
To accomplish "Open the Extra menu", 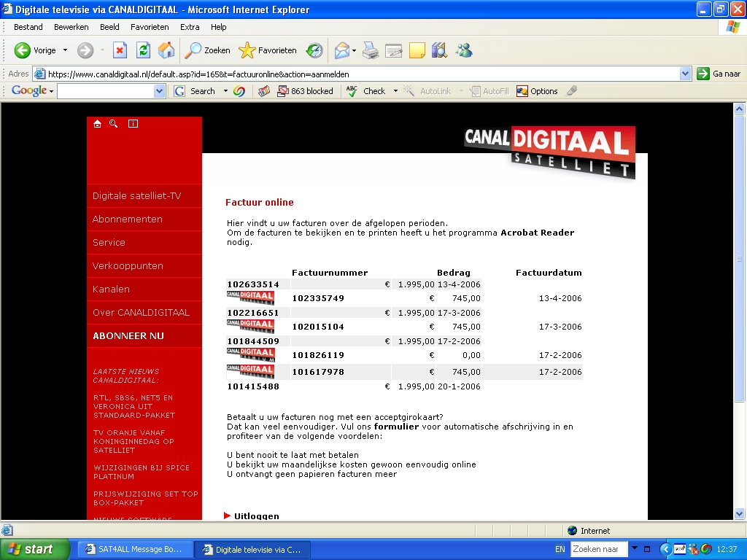I will tap(190, 27).
